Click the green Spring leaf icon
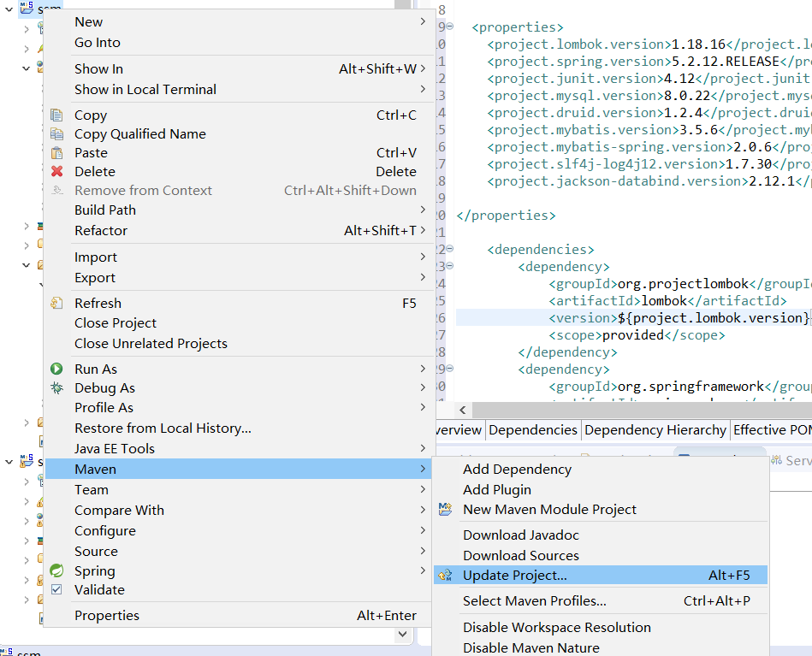 coord(56,570)
